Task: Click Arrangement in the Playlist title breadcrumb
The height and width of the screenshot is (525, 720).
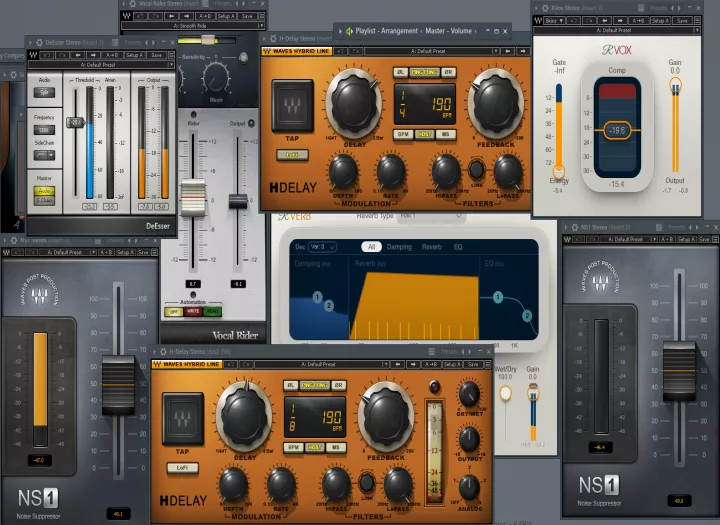Action: pyautogui.click(x=399, y=31)
